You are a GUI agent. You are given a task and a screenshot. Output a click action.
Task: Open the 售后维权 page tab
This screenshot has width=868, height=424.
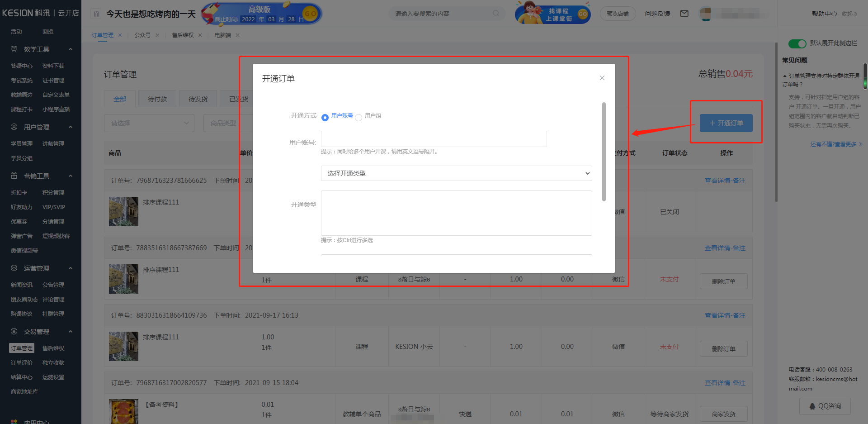(183, 35)
